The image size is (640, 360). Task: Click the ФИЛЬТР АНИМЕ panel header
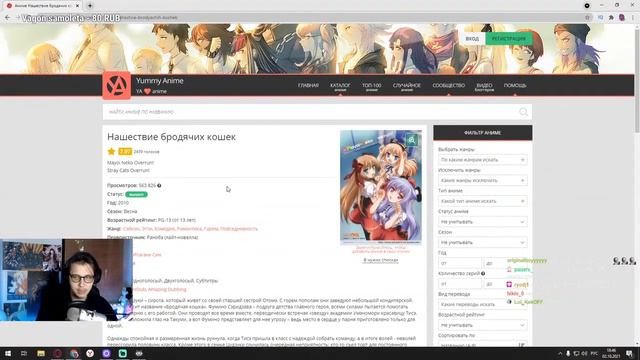[482, 133]
